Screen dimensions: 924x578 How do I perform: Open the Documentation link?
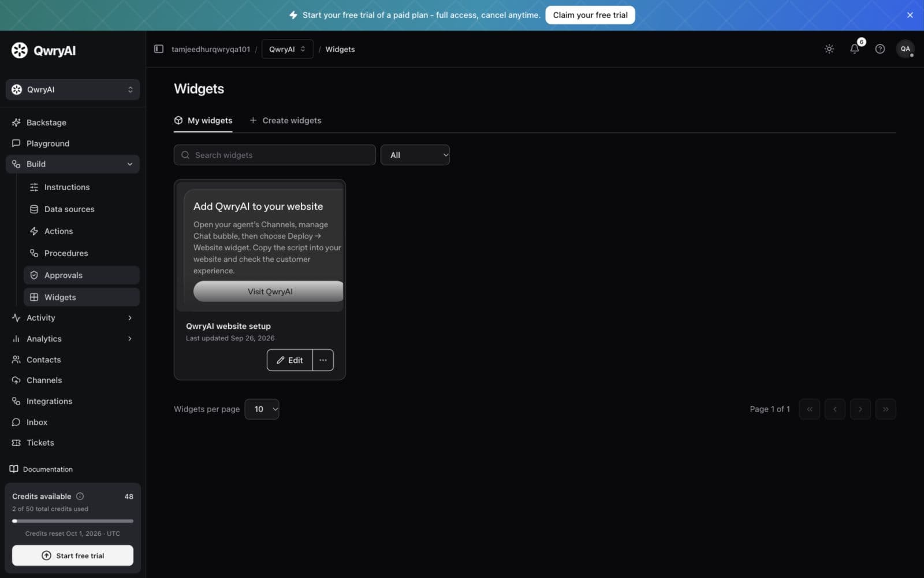41,469
